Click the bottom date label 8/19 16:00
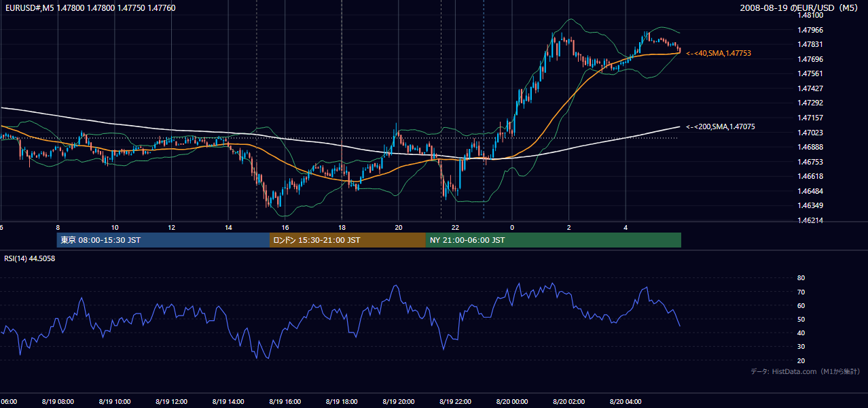The image size is (868, 408). [x=285, y=402]
